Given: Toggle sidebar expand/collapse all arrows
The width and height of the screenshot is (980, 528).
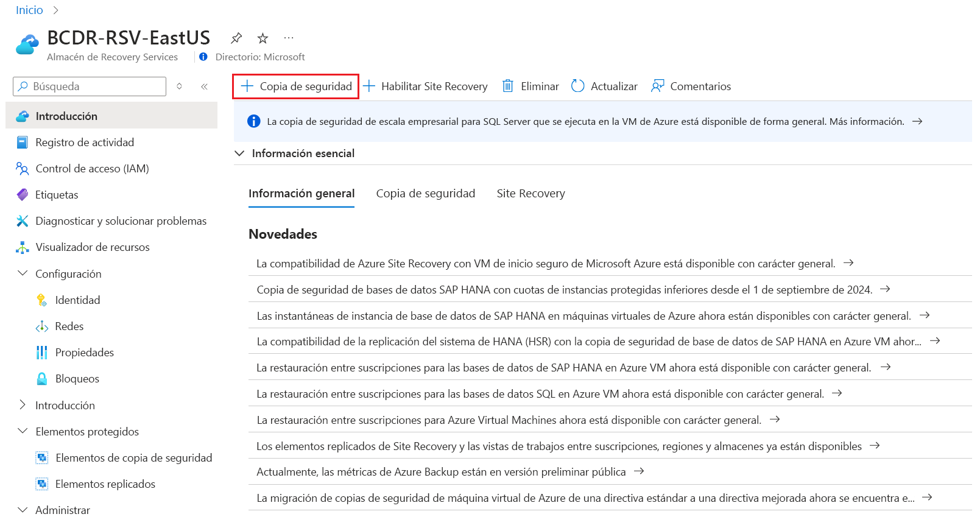Looking at the screenshot, I should (180, 86).
